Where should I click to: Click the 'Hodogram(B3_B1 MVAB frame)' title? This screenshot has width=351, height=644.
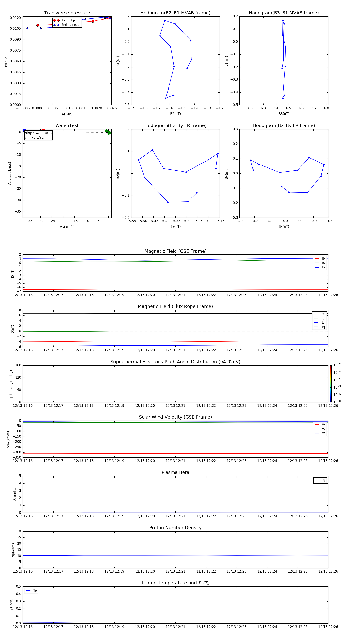point(284,13)
